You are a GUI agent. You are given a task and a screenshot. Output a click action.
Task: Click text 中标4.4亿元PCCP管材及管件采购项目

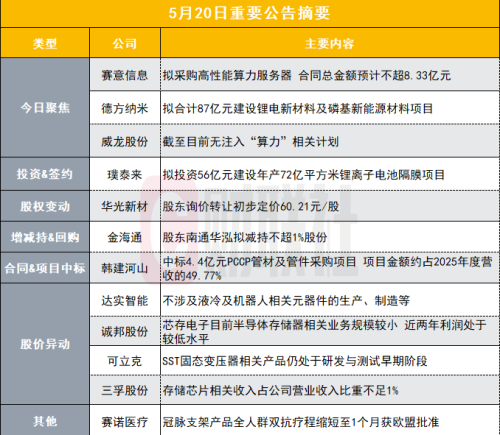pyautogui.click(x=260, y=262)
